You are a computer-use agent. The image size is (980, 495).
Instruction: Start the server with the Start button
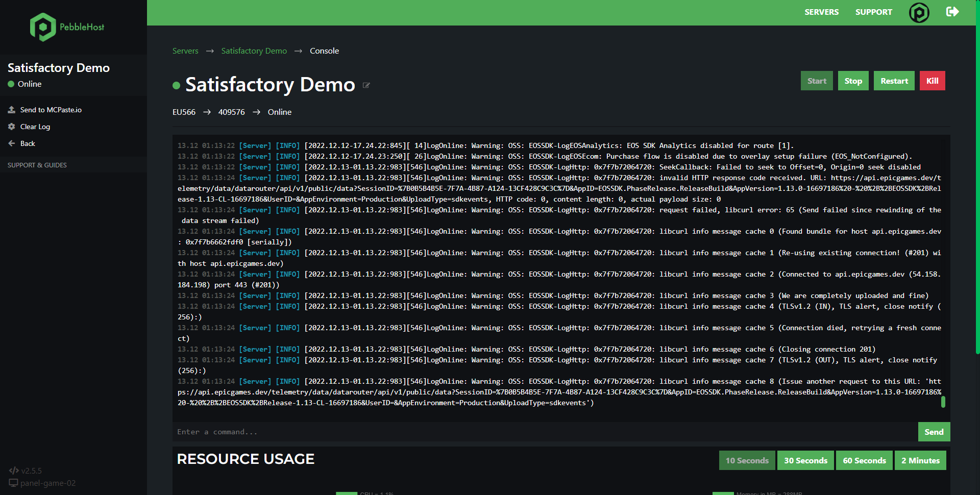817,81
